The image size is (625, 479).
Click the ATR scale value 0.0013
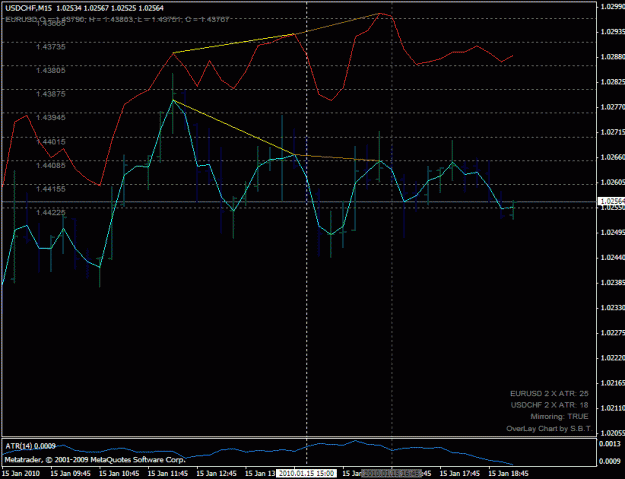click(x=610, y=444)
